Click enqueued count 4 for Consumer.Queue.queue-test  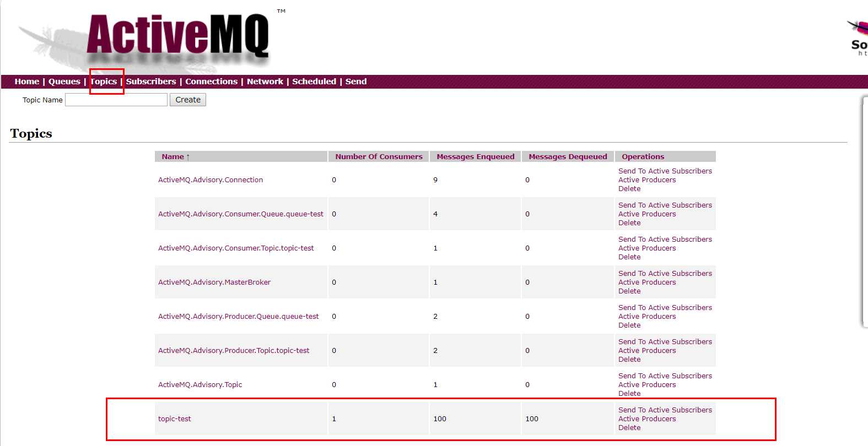pos(435,214)
